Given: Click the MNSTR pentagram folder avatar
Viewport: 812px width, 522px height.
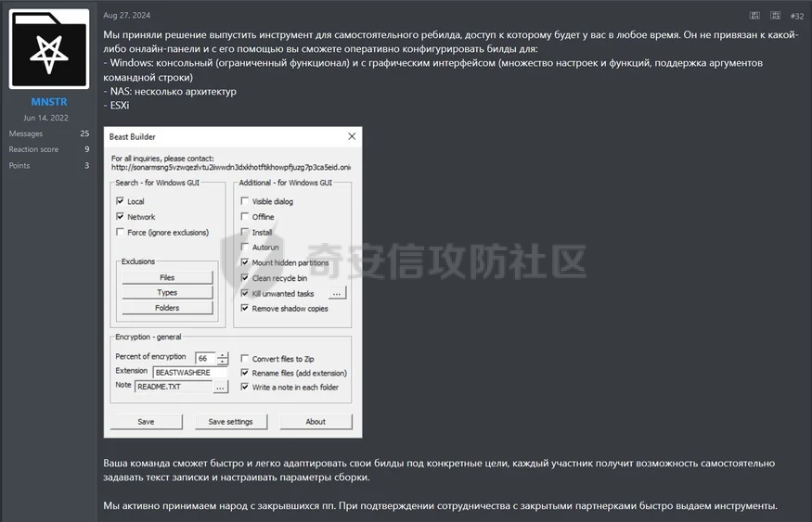Looking at the screenshot, I should pyautogui.click(x=48, y=51).
